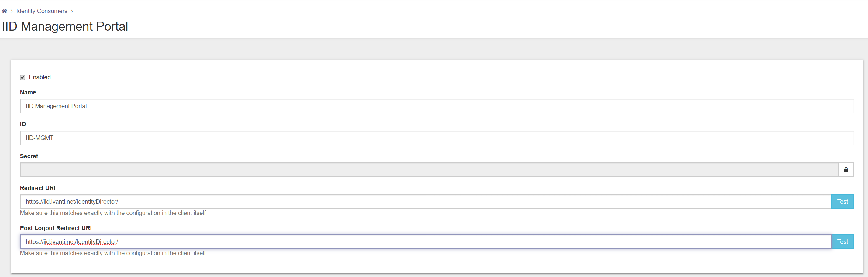868x277 pixels.
Task: Uncheck the Enabled checkbox
Action: point(22,77)
